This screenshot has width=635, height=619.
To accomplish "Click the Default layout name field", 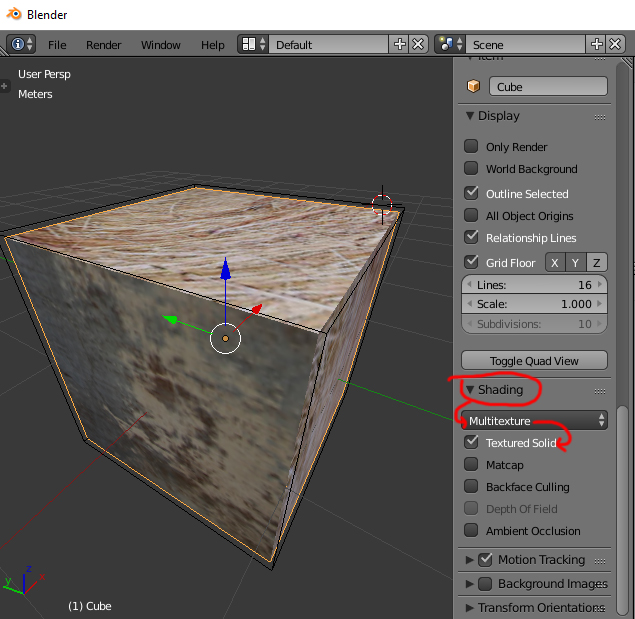I will coord(328,44).
